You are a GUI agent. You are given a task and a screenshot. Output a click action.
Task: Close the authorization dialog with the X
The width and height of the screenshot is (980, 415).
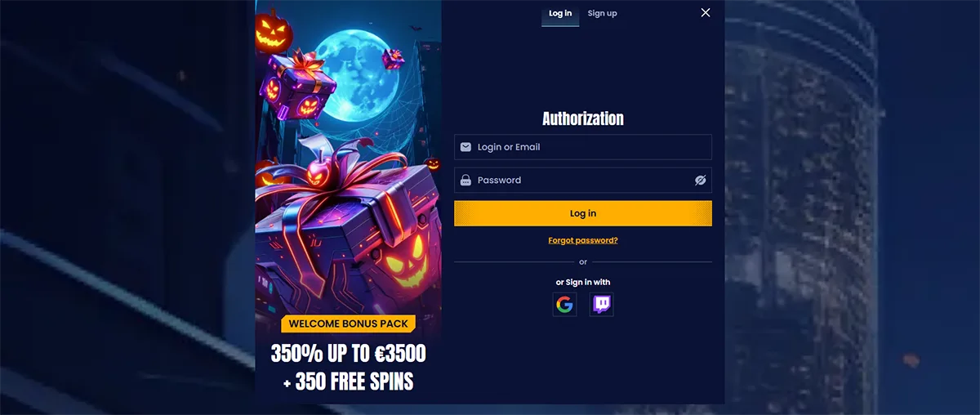706,12
